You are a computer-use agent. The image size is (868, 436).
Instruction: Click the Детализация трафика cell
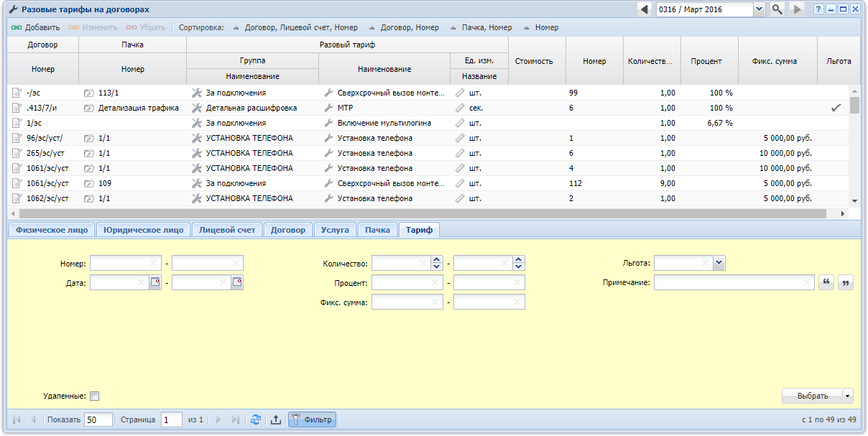click(132, 108)
